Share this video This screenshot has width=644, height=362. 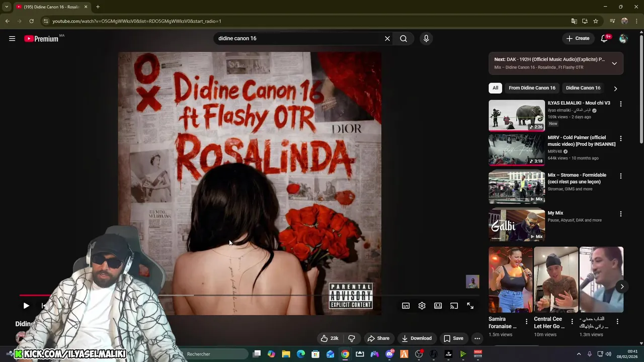(378, 338)
